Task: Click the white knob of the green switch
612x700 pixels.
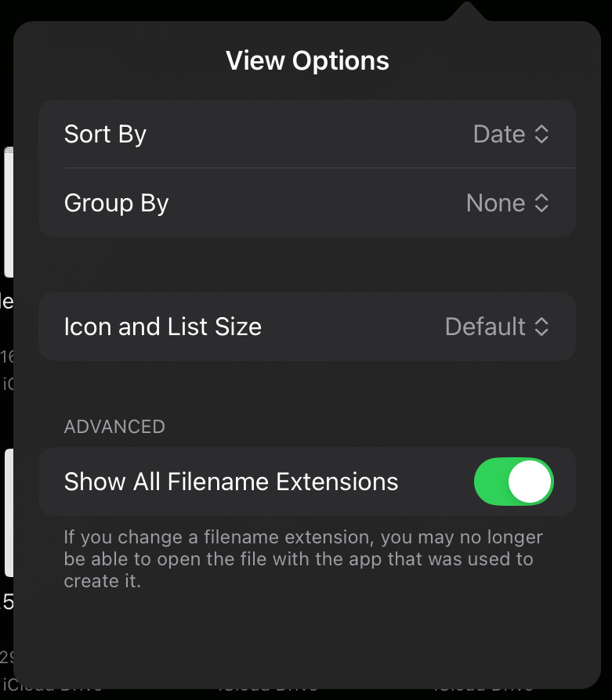Action: coord(530,482)
